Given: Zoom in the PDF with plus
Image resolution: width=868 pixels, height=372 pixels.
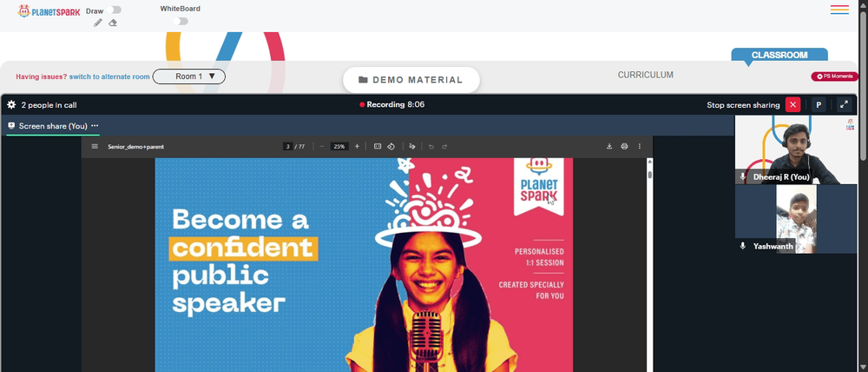Looking at the screenshot, I should [357, 146].
